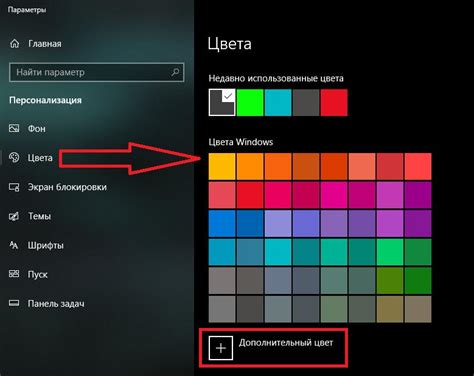Click the Экран блокировки icon
The height and width of the screenshot is (376, 474).
pyautogui.click(x=14, y=187)
